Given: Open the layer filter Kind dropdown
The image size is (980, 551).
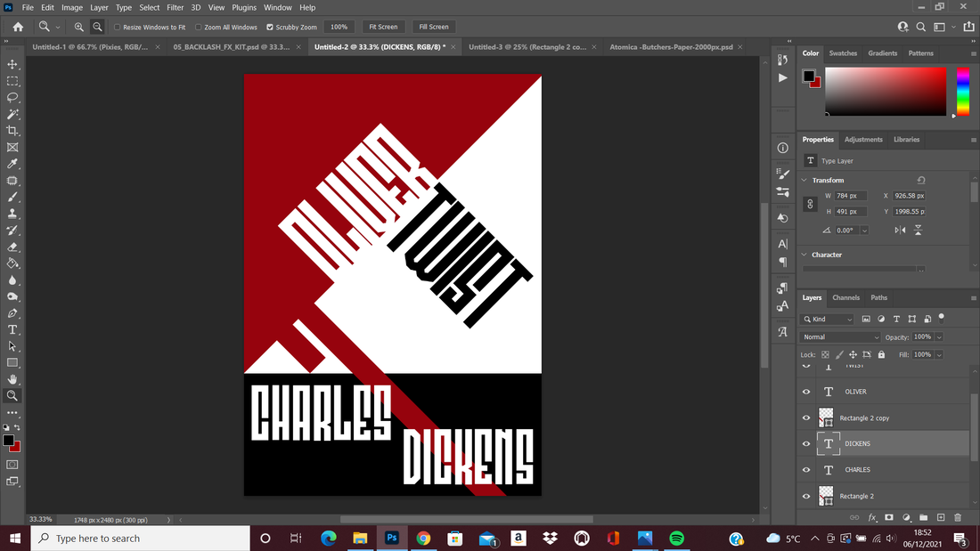Looking at the screenshot, I should [x=828, y=320].
